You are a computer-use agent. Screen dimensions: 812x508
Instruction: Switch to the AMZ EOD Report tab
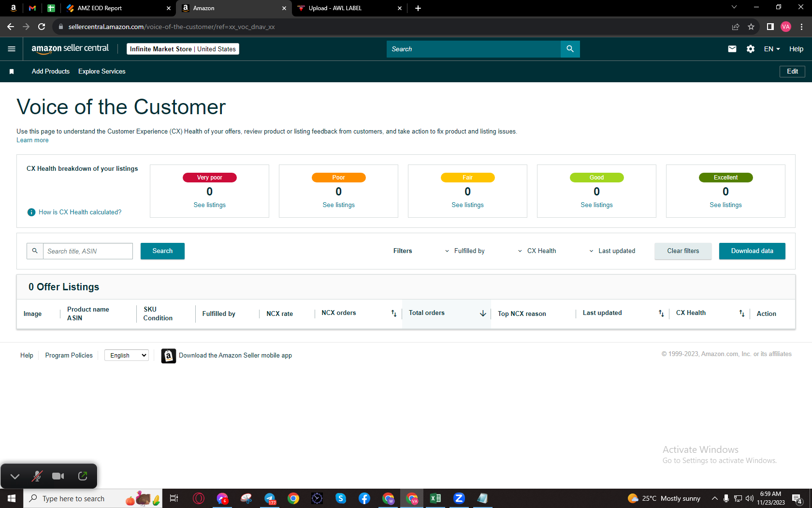tap(118, 8)
